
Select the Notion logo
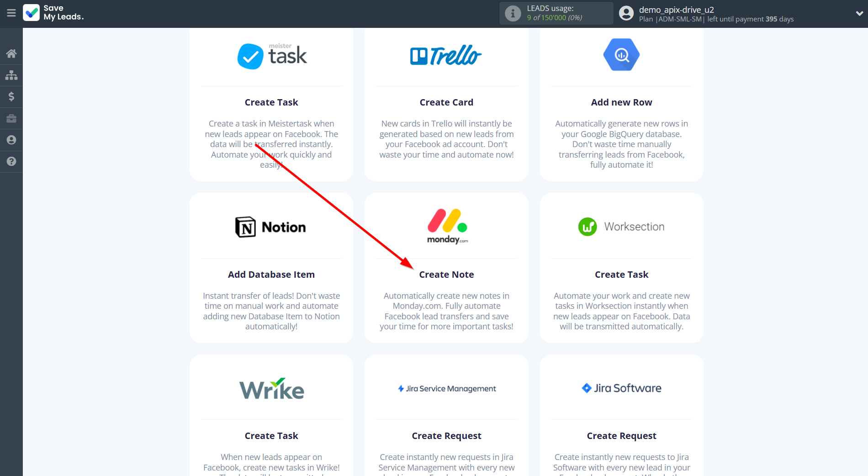tap(271, 227)
